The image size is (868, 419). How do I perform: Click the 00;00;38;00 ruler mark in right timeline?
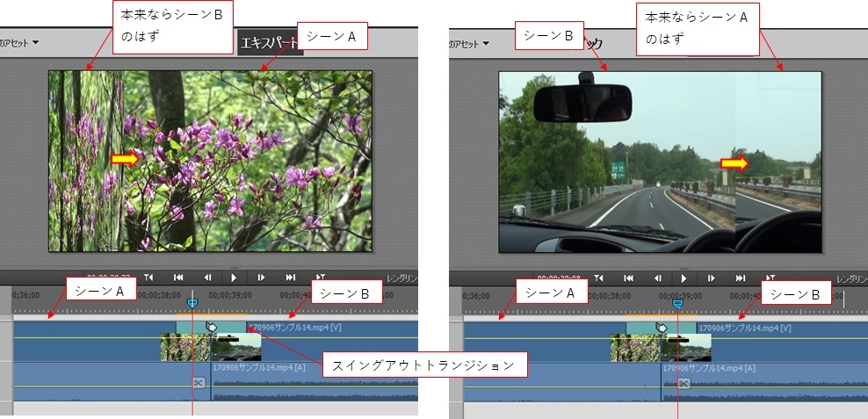(x=609, y=295)
